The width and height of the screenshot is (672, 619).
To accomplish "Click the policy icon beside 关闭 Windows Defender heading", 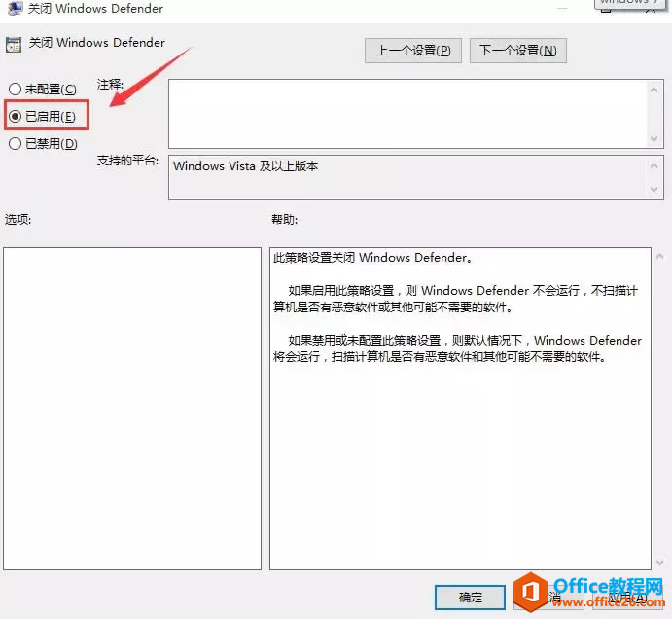I will (14, 45).
